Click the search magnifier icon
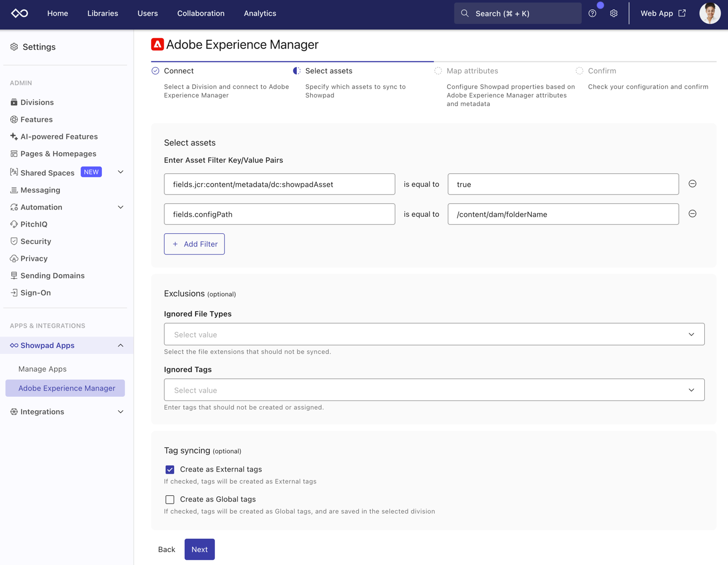Screen dimensions: 728x565 [x=465, y=13]
